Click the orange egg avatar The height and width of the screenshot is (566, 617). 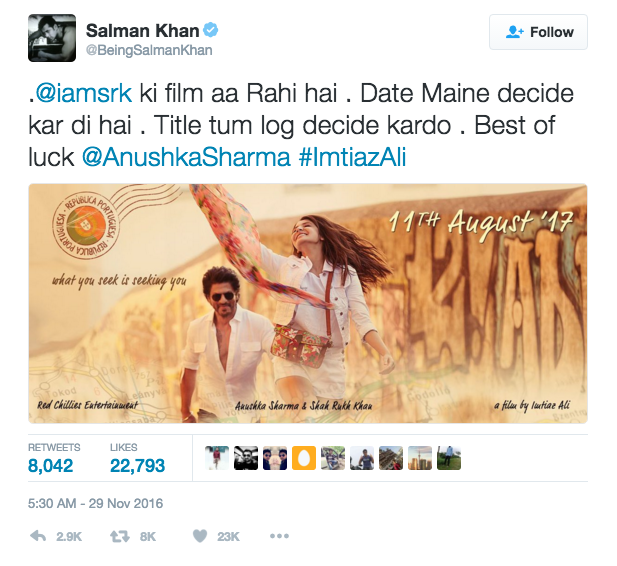[x=304, y=458]
